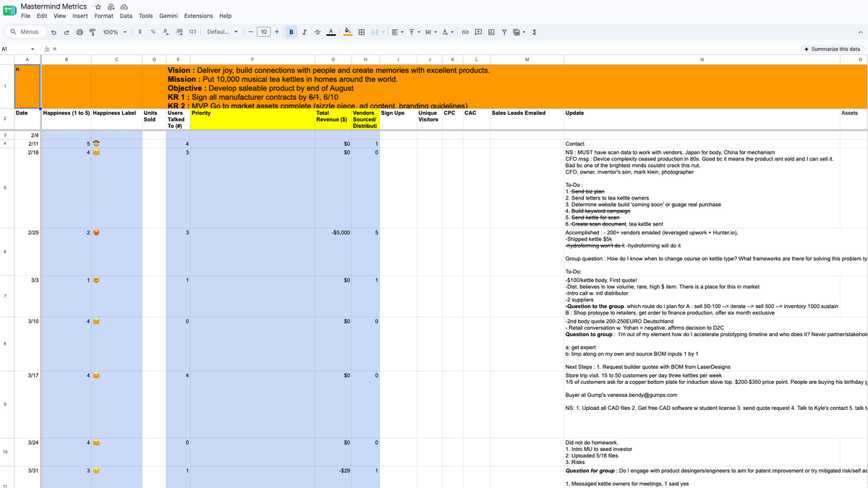The image size is (868, 488).
Task: Select row 7 header
Action: (5, 296)
